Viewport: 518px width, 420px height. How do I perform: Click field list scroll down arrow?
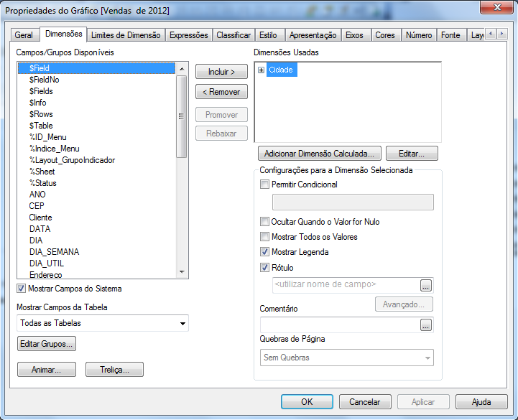(182, 272)
